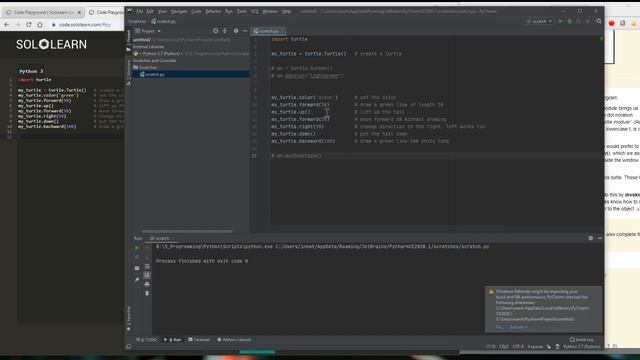Hide the Run panel with the minus icon

click(600, 238)
